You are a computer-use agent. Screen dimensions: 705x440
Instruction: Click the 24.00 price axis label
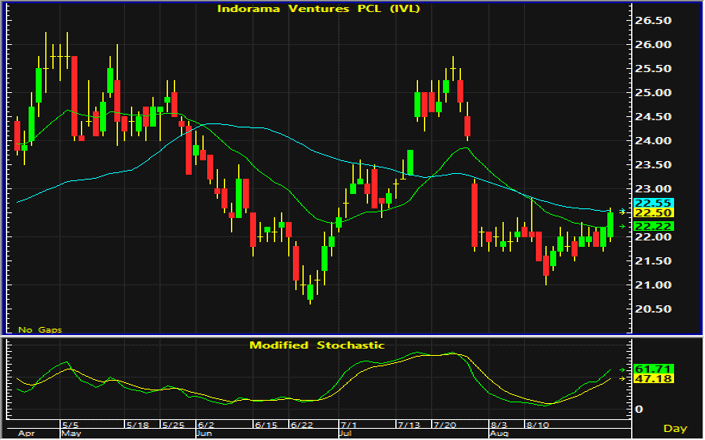pyautogui.click(x=653, y=141)
